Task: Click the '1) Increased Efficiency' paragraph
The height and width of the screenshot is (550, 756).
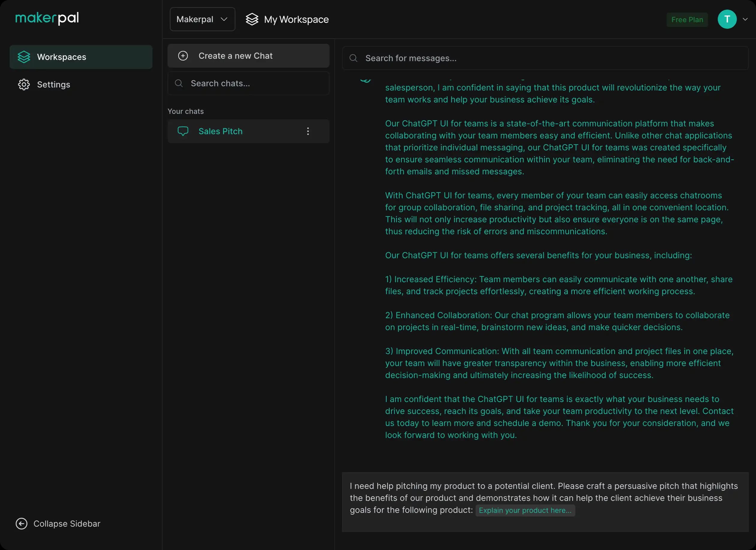Action: 559,285
